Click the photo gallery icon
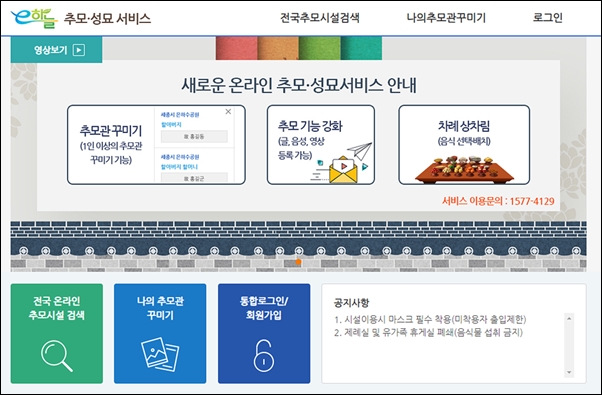Screen dimensions: 602x395 [160, 354]
